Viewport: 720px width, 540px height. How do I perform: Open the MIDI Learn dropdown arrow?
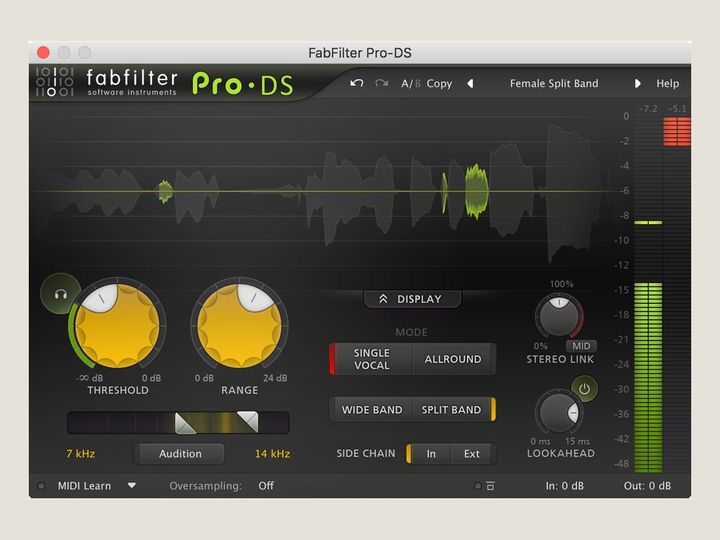point(132,485)
